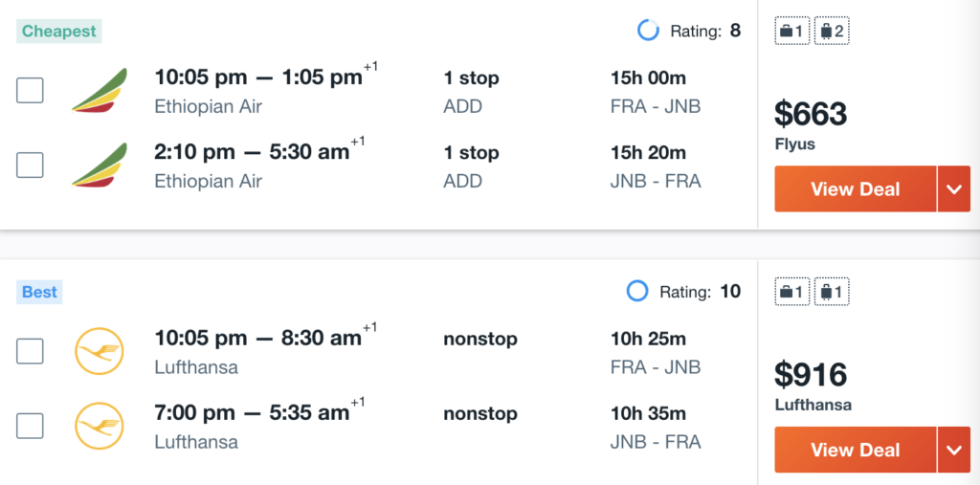This screenshot has height=485, width=980.
Task: Tick the 7:00 pm Lufthansa flight checkbox
Action: [x=30, y=426]
